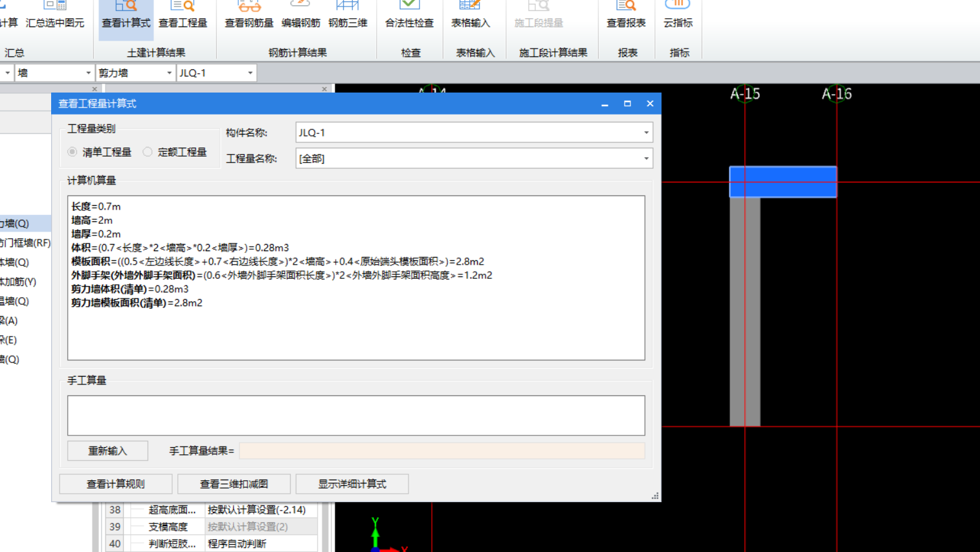
Task: Close the 查看工程量计算式 dialog
Action: pyautogui.click(x=650, y=104)
